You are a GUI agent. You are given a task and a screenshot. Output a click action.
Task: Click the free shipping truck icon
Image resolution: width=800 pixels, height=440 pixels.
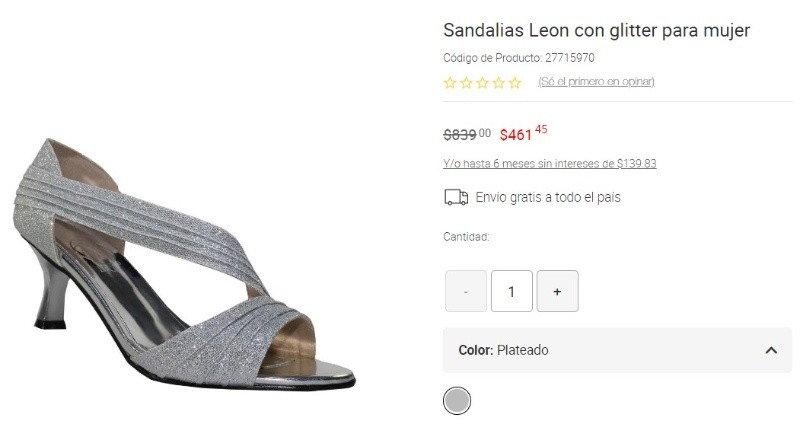tap(456, 197)
